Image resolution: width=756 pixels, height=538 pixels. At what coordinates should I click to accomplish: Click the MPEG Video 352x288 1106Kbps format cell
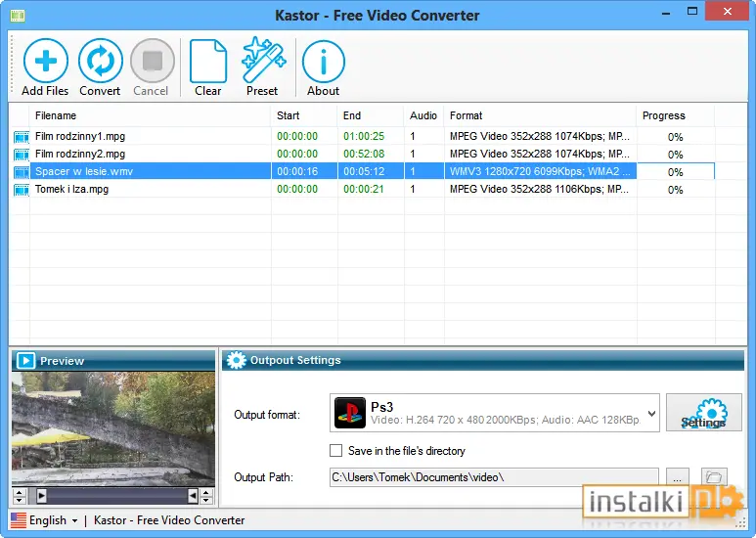(540, 190)
